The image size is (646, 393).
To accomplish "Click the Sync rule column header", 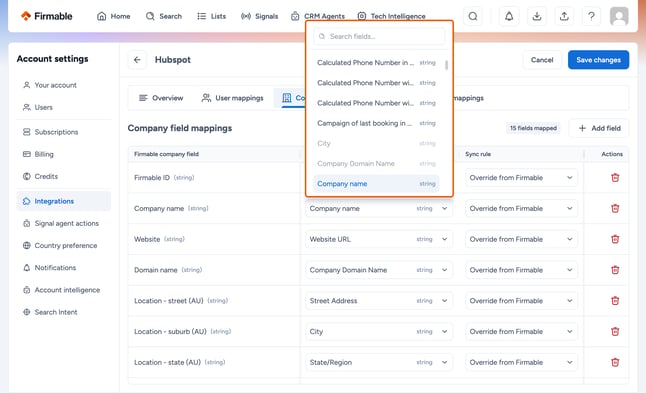I will click(478, 154).
